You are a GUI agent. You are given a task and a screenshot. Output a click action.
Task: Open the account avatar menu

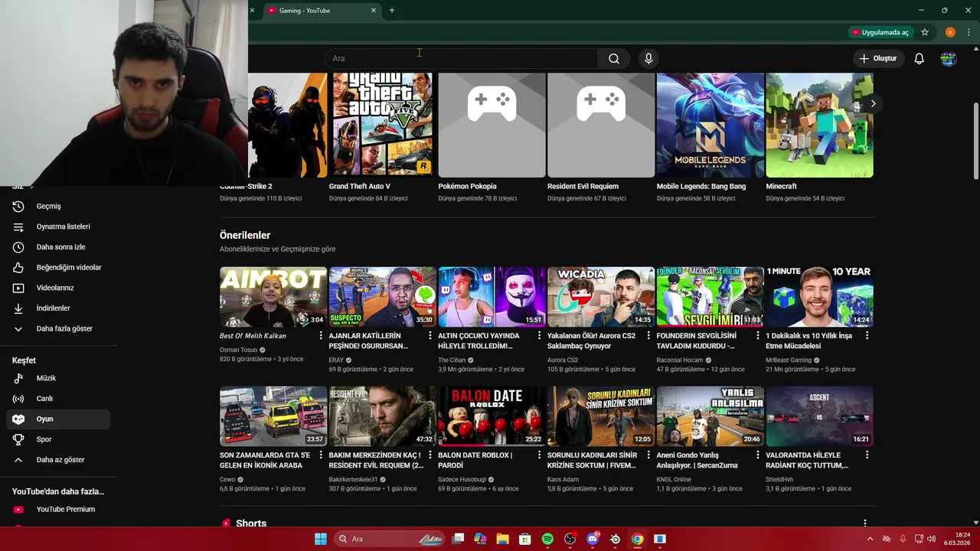[x=949, y=58]
